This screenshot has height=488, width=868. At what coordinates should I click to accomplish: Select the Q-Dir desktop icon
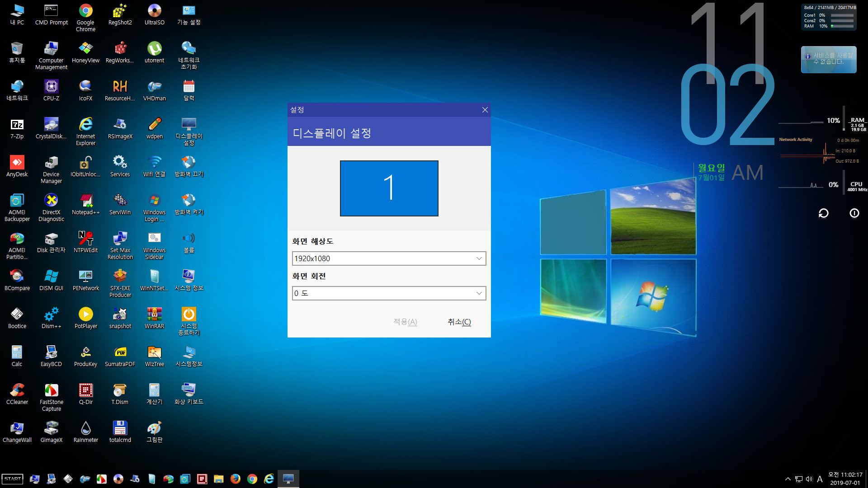click(86, 394)
